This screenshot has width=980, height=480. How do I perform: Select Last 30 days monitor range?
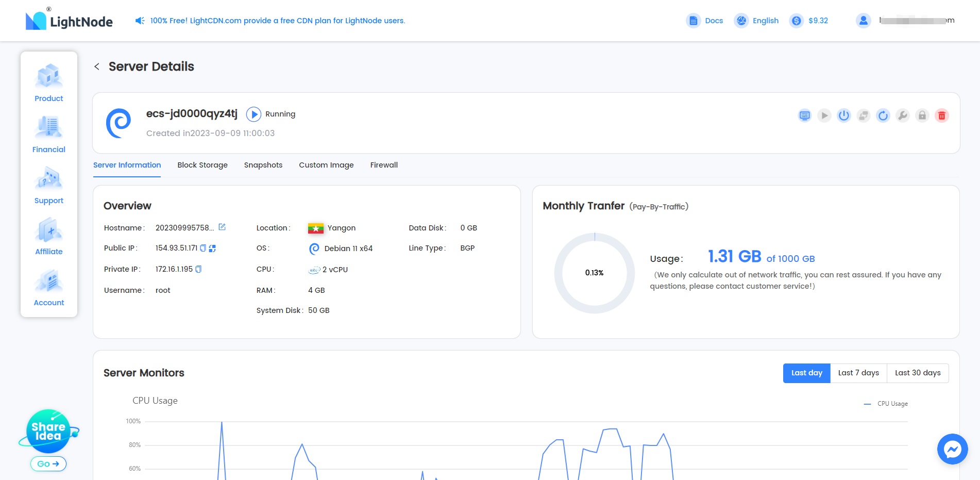pyautogui.click(x=918, y=373)
